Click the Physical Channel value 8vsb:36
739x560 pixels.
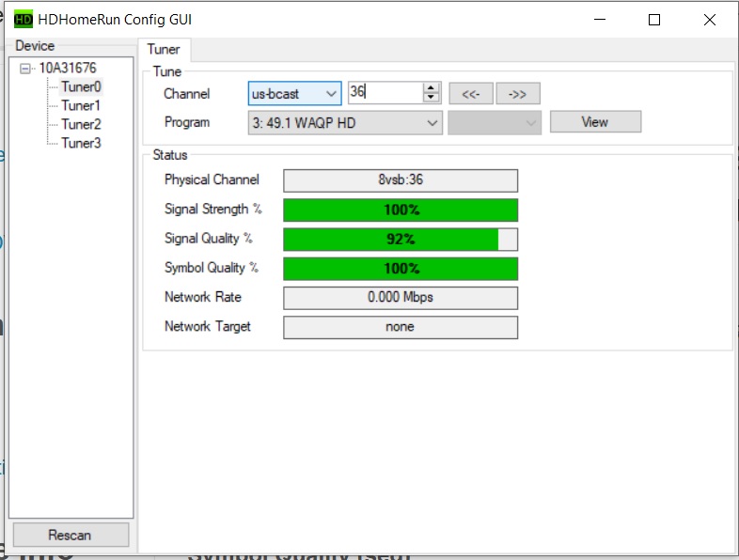coord(401,180)
